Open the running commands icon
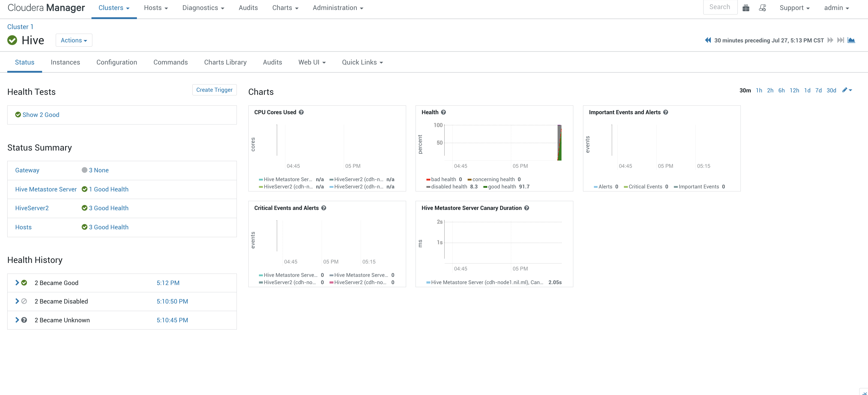 pyautogui.click(x=762, y=8)
